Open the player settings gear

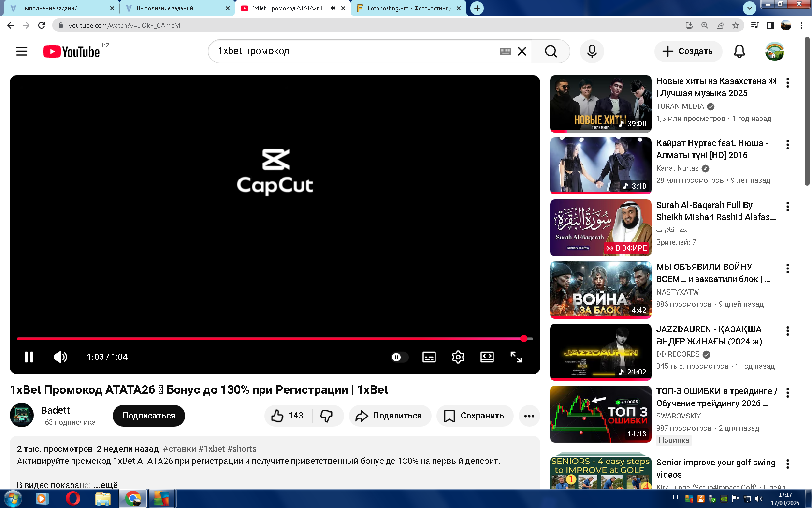(458, 357)
